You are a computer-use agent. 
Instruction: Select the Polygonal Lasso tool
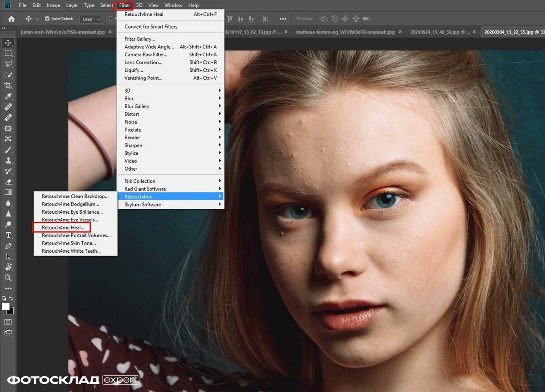pyautogui.click(x=8, y=64)
